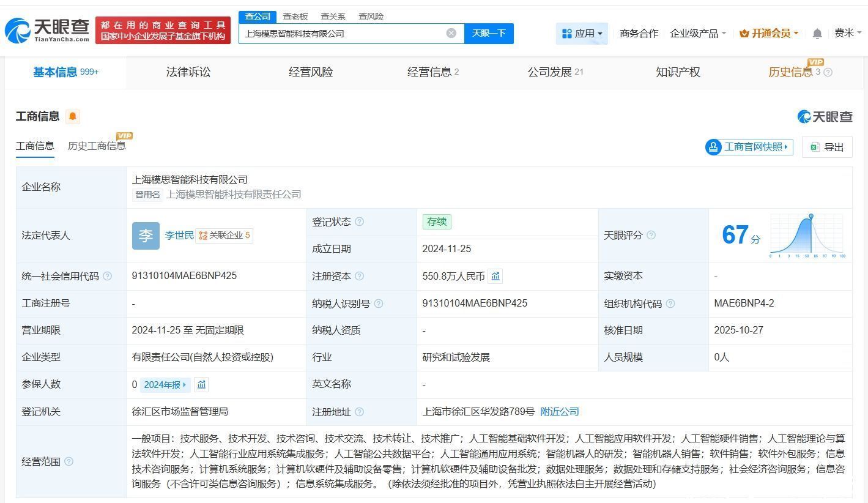Click the help icon beside 登记状态

[x=359, y=222]
